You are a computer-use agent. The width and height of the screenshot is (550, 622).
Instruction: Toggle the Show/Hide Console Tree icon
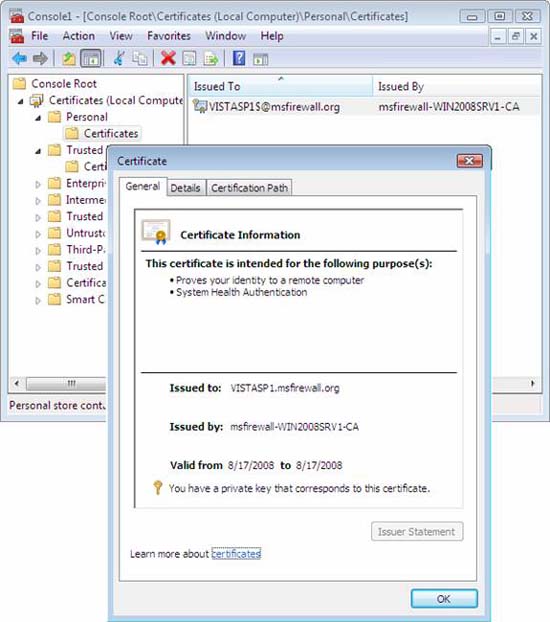(x=91, y=59)
